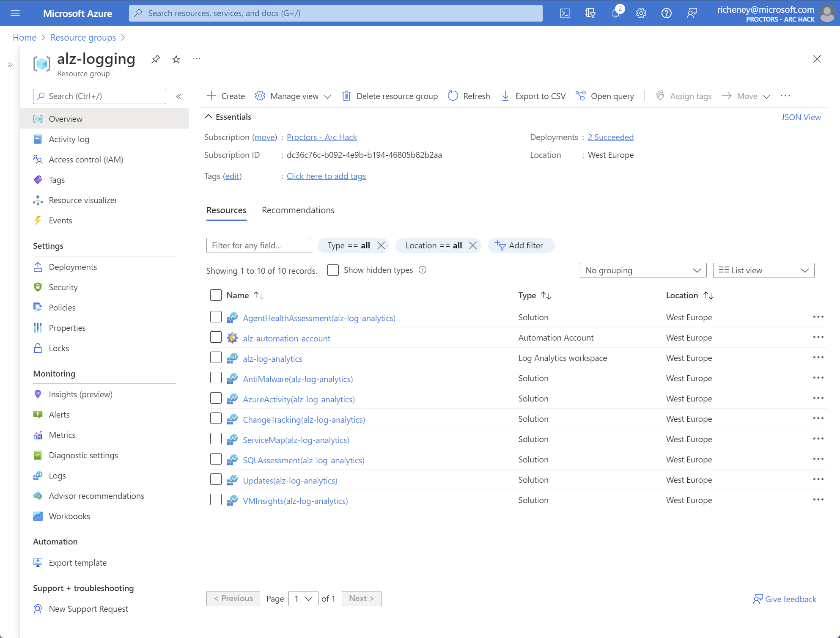The image size is (840, 638).
Task: Switch to the Recommendations tab
Action: (x=298, y=210)
